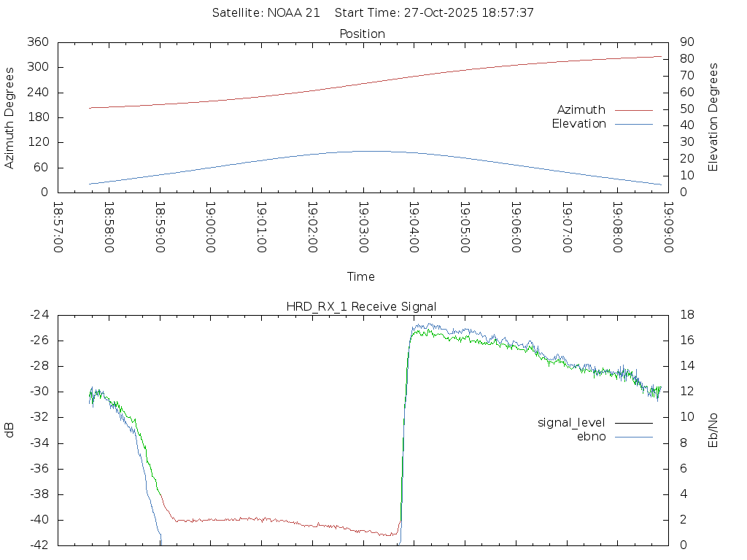Click the Azimuth legend label
This screenshot has height=560, width=747.
(581, 110)
